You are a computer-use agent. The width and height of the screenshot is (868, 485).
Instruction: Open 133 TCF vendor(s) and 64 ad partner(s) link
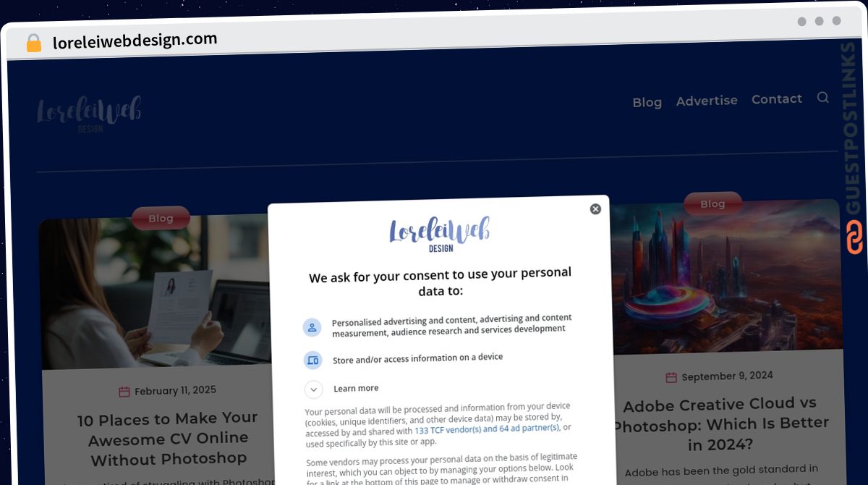pos(487,429)
